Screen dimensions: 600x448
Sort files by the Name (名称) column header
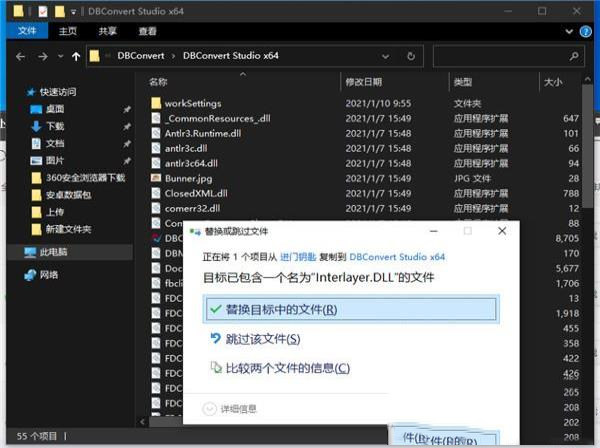[x=158, y=82]
